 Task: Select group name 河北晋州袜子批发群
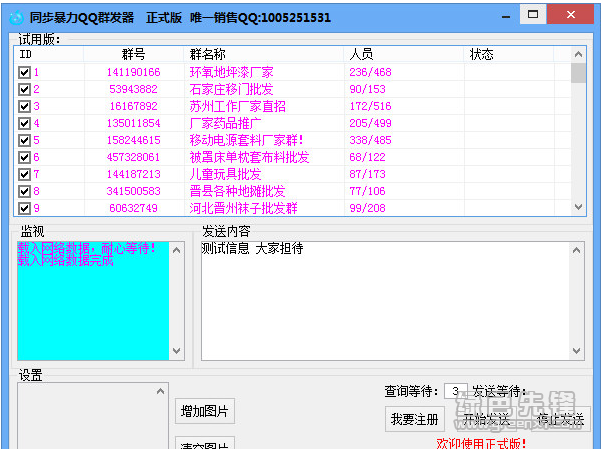coord(243,208)
